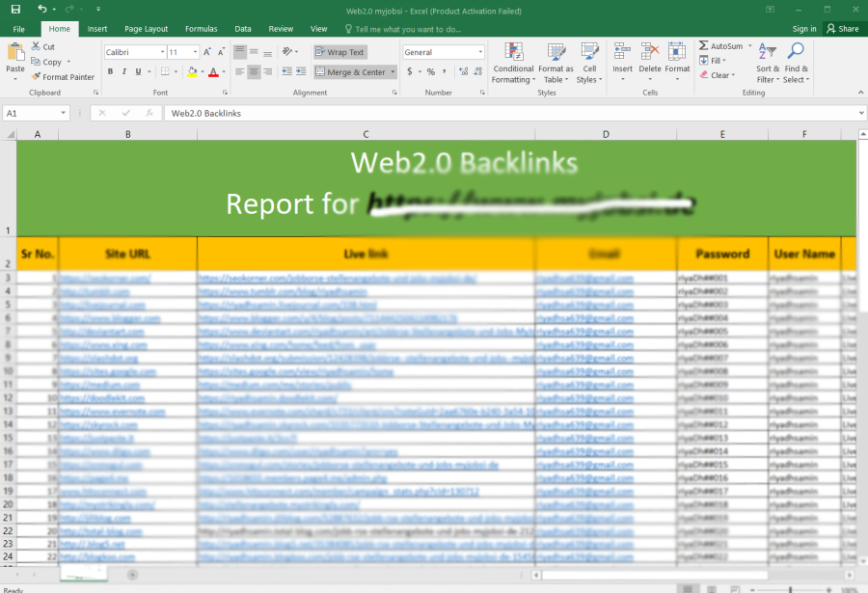868x593 pixels.
Task: Toggle center text alignment
Action: pos(254,71)
